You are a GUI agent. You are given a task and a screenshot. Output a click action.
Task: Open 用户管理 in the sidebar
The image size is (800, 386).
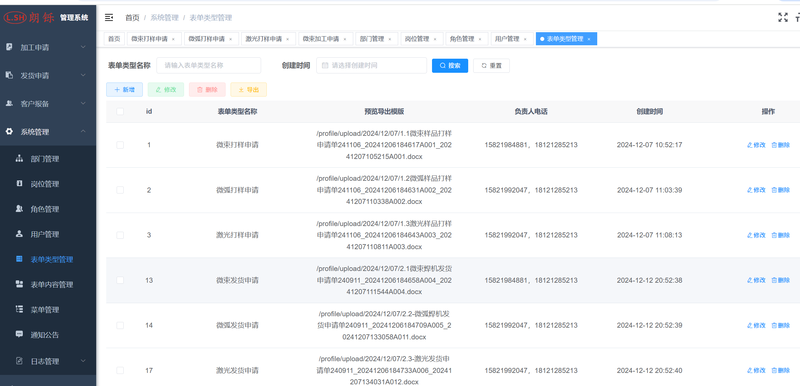point(48,235)
